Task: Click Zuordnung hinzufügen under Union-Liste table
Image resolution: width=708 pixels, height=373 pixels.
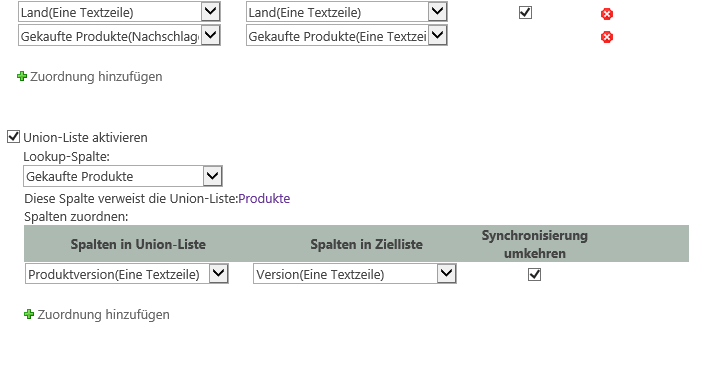Action: (103, 315)
